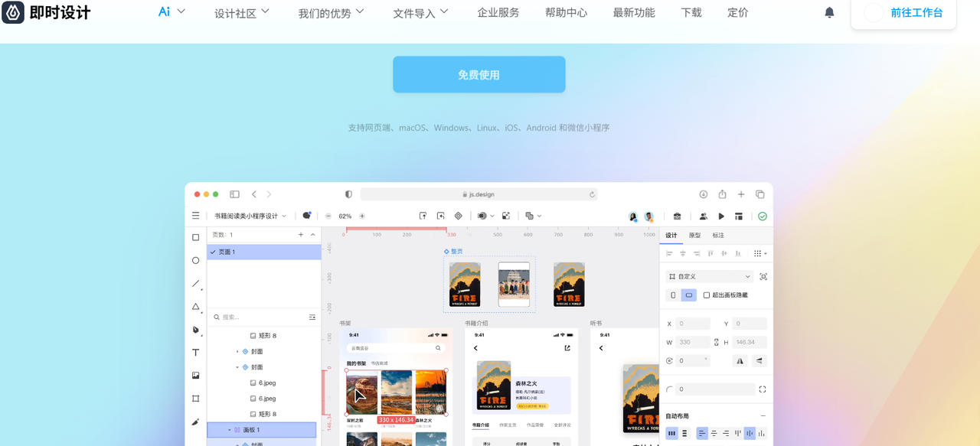Open 定价 in the nav bar
980x446 pixels.
(x=738, y=12)
